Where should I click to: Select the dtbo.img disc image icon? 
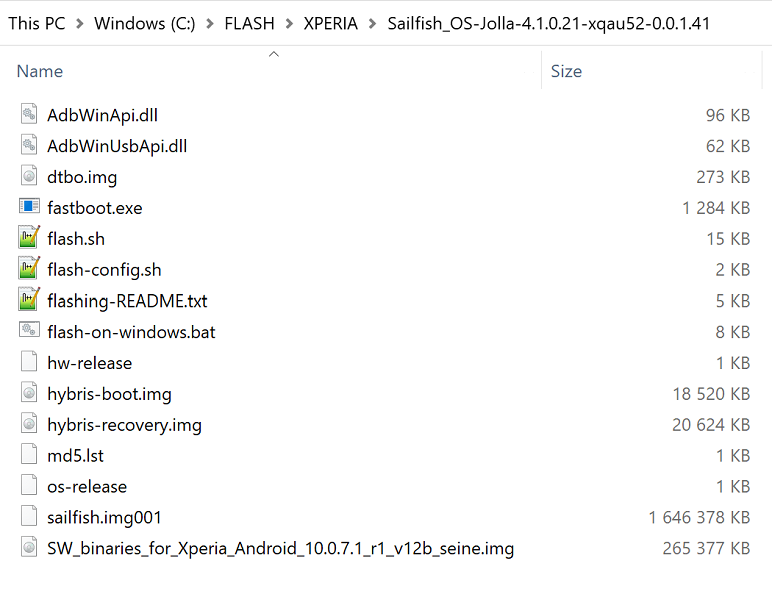29,177
